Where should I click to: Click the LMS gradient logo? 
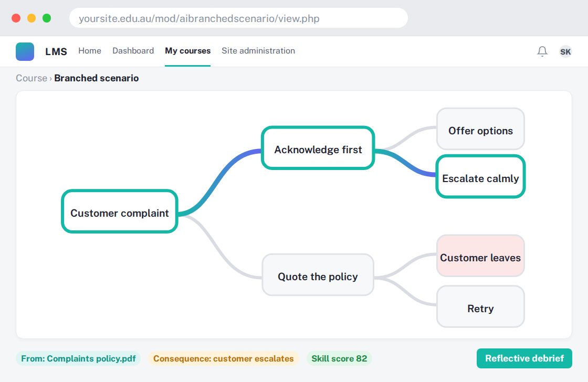coord(25,51)
